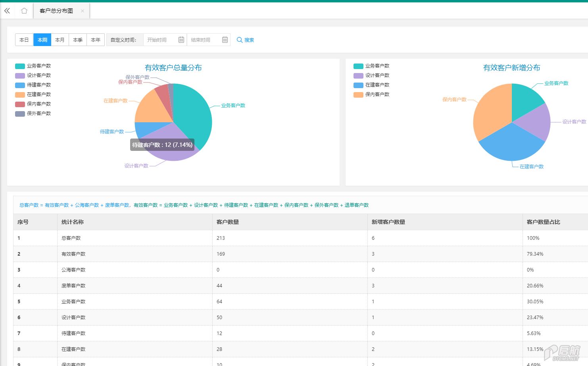Click the 开始时间 date input
588x366 pixels.
pyautogui.click(x=165, y=40)
